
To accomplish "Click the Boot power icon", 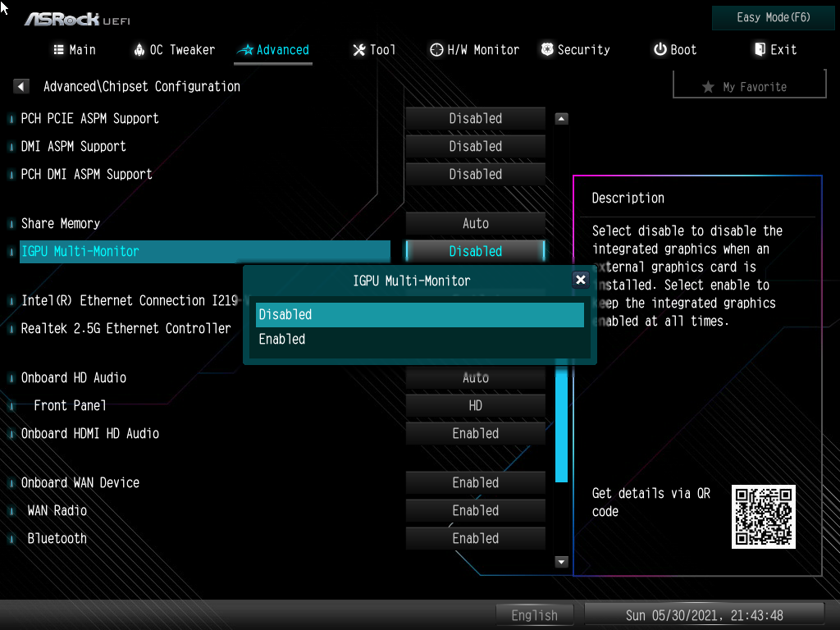I will 660,49.
